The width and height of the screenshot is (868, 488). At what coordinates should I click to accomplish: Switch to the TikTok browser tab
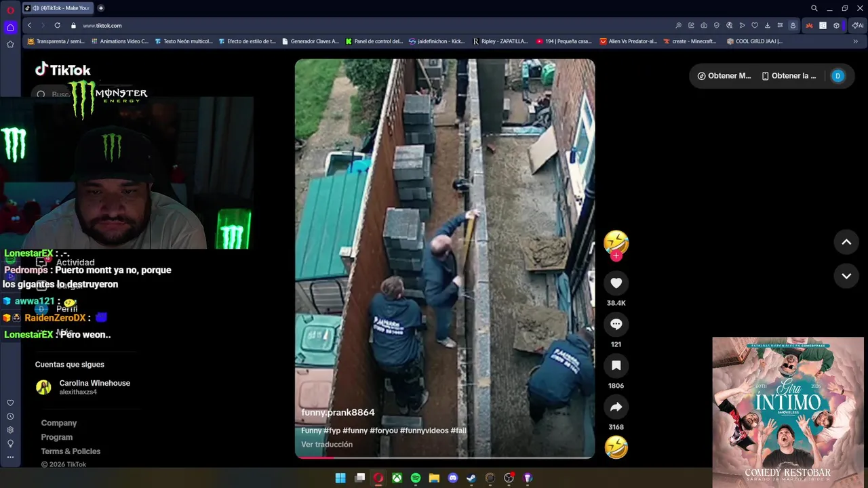pyautogui.click(x=58, y=8)
